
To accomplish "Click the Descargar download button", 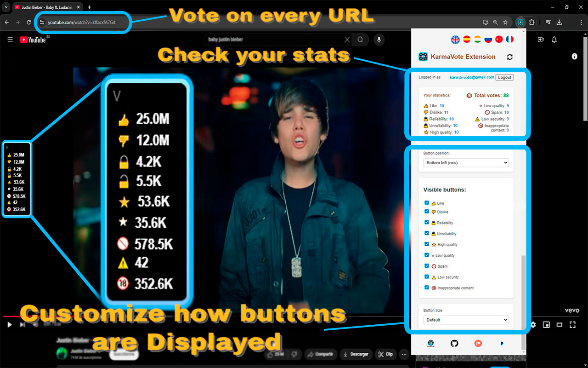I will pyautogui.click(x=356, y=354).
